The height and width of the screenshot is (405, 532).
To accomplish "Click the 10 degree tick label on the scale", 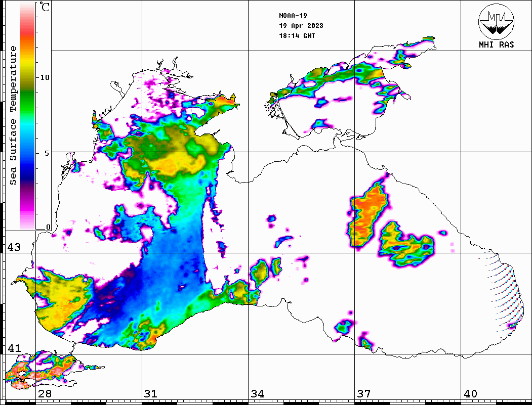I will [x=45, y=77].
